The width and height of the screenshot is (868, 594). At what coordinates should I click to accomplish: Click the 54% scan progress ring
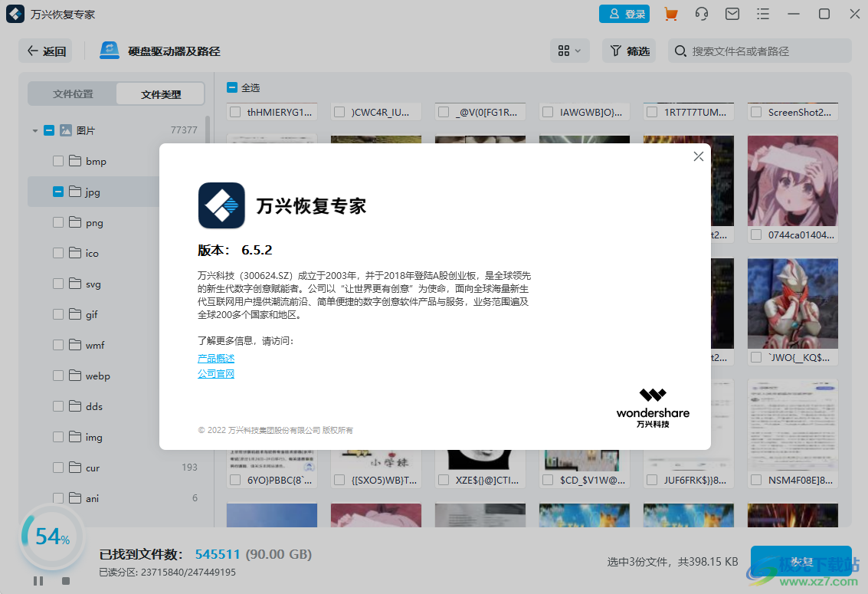(x=52, y=537)
